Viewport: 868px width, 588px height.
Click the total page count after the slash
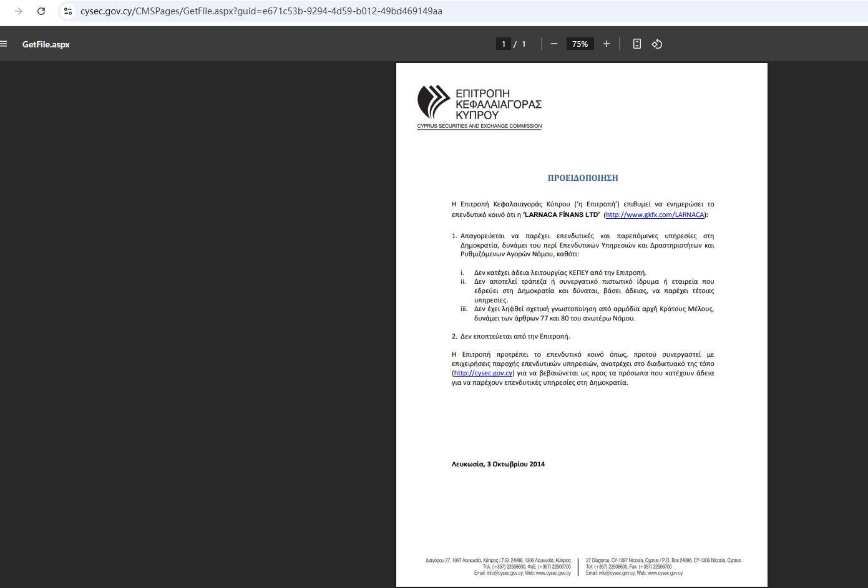click(x=524, y=44)
